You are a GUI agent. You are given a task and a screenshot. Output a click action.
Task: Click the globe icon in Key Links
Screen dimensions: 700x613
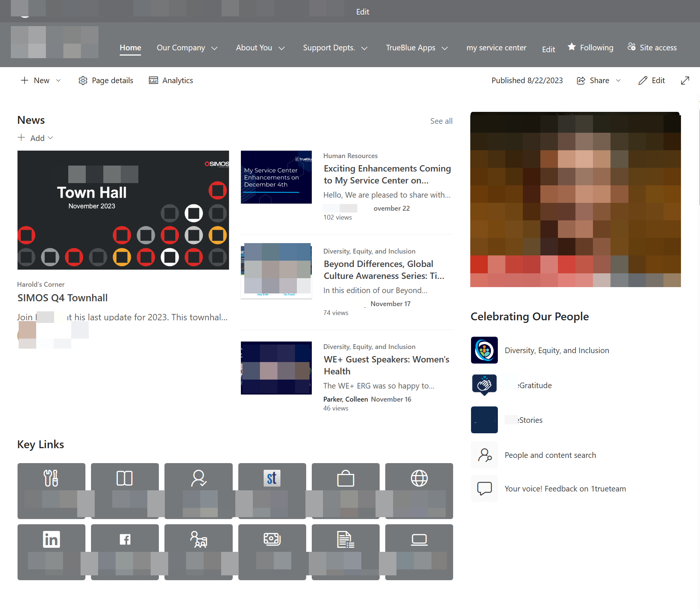pyautogui.click(x=419, y=478)
